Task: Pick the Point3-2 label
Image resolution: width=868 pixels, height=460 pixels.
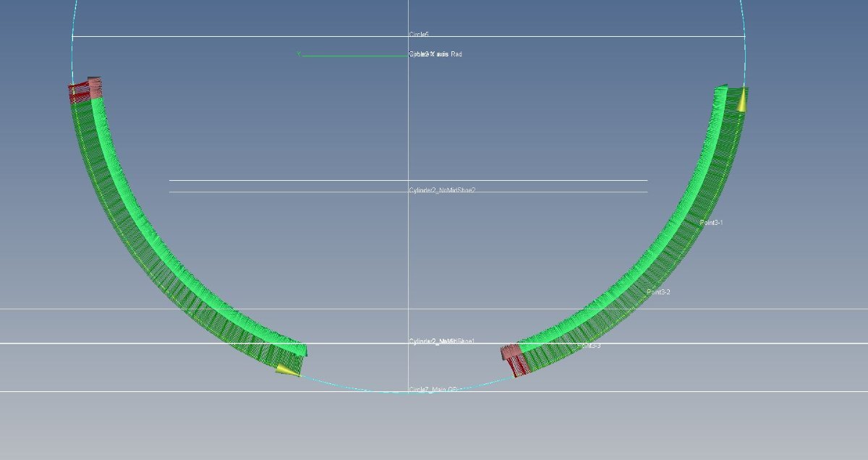Action: pyautogui.click(x=658, y=292)
